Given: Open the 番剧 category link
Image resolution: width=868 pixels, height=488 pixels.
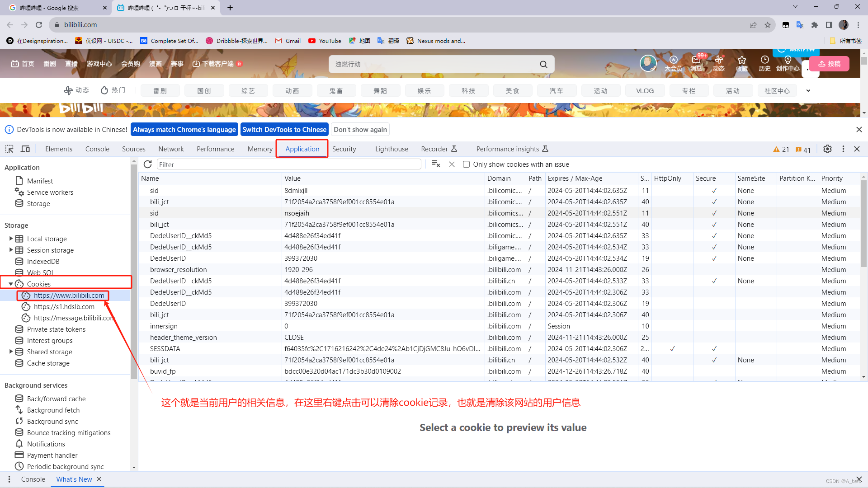Looking at the screenshot, I should click(160, 91).
